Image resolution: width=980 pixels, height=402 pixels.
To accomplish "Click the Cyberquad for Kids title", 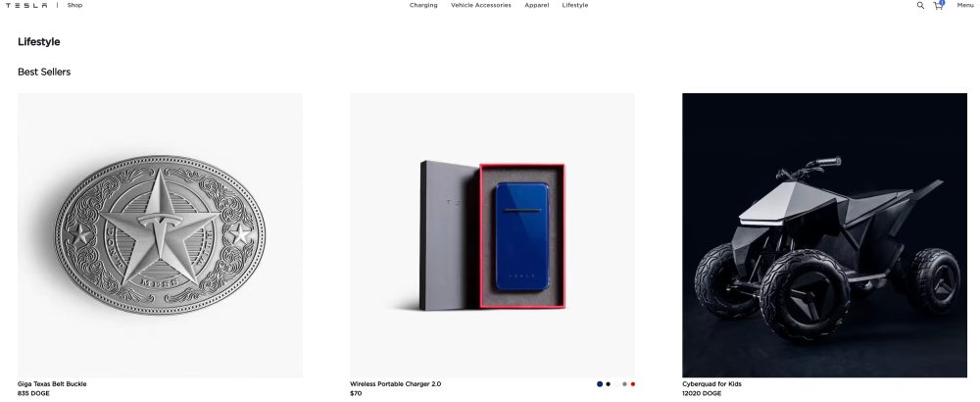I will pyautogui.click(x=711, y=384).
